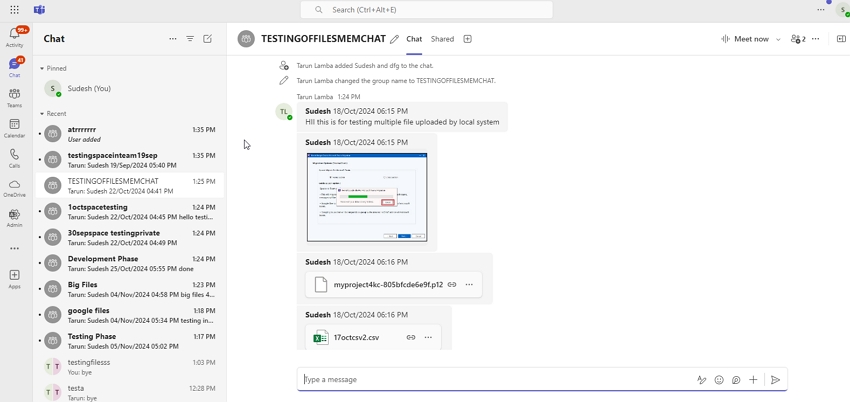Select the Chat icon in the sidebar

(x=15, y=68)
